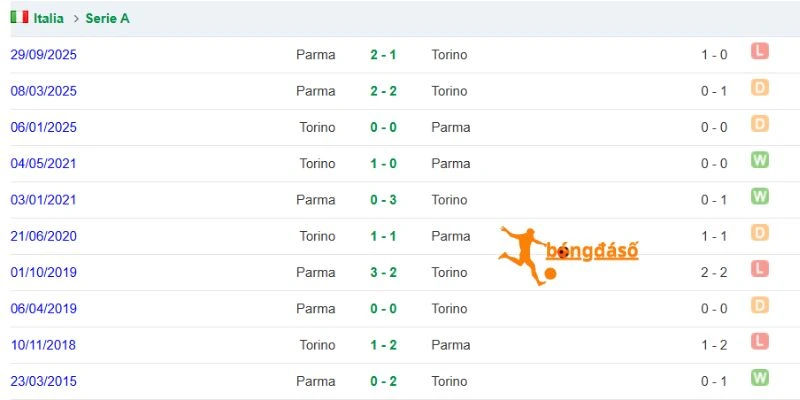Click the loss badge for 01/10/2019 match
The image size is (800, 400).
759,268
